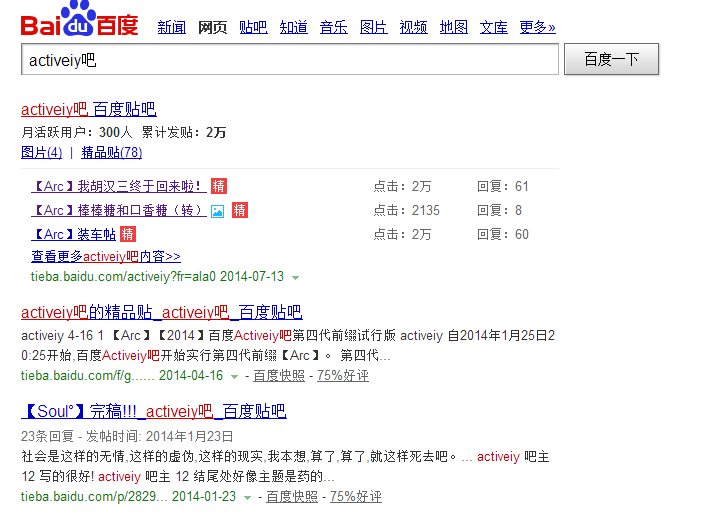The image size is (715, 514).
Task: Open the 精品贴(78) link
Action: coord(112,152)
